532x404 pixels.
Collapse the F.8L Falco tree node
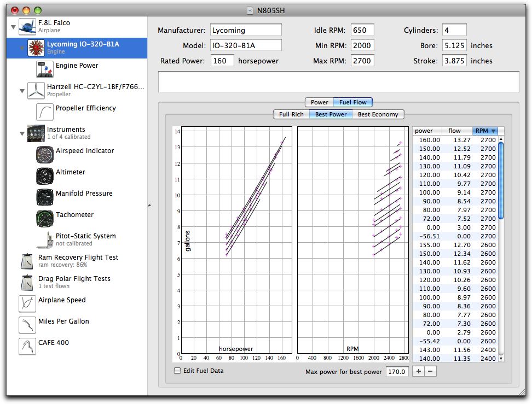(x=13, y=27)
